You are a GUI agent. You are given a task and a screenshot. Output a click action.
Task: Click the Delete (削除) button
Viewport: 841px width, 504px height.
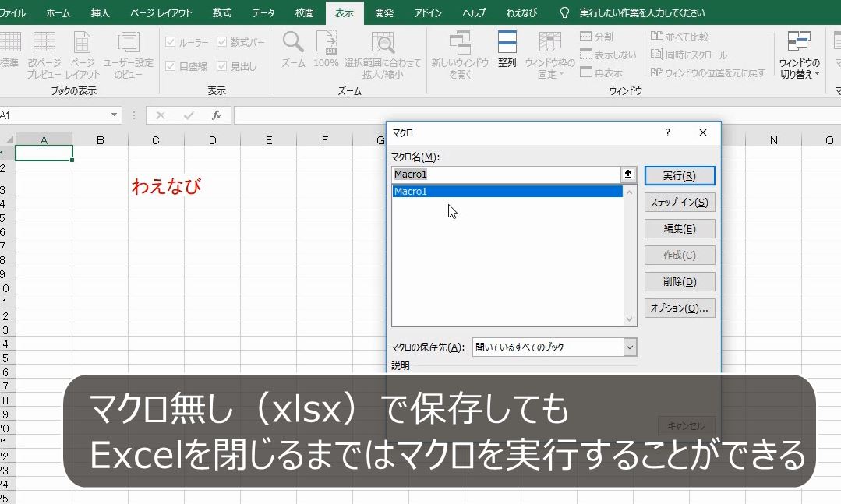680,281
